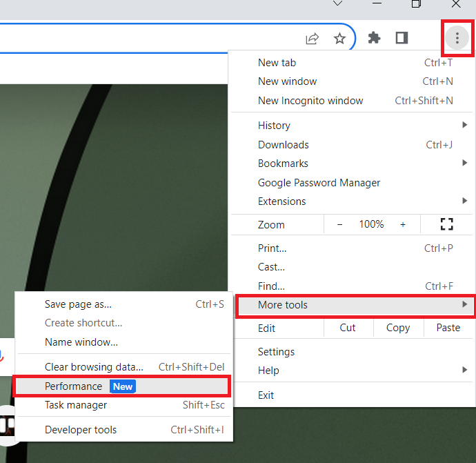Expand the More tools submenu
The width and height of the screenshot is (476, 463).
[x=355, y=305]
